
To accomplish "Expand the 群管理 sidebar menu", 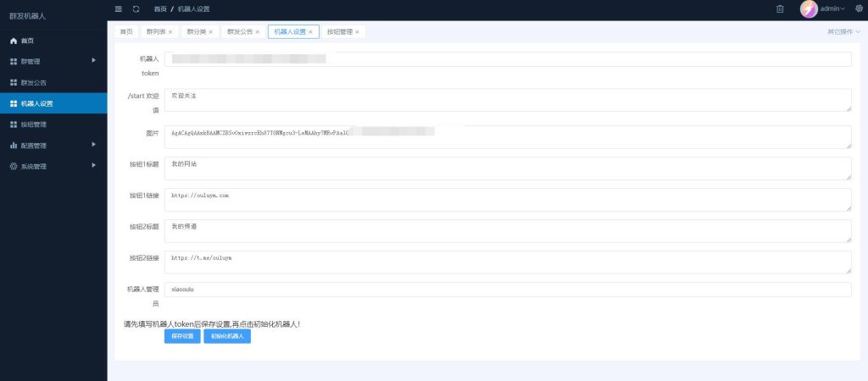I will [53, 61].
